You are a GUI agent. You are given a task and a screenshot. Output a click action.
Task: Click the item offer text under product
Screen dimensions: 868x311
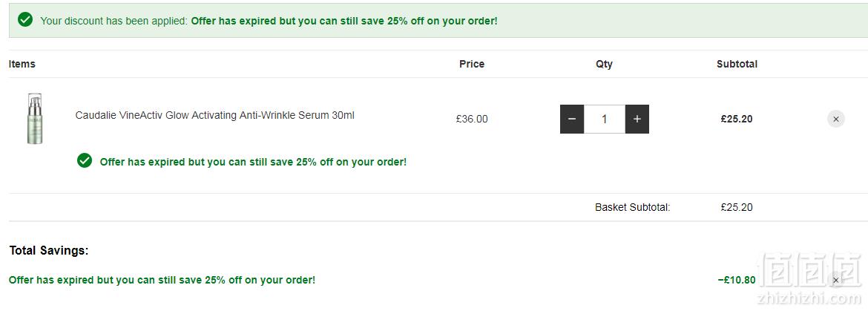tap(253, 162)
